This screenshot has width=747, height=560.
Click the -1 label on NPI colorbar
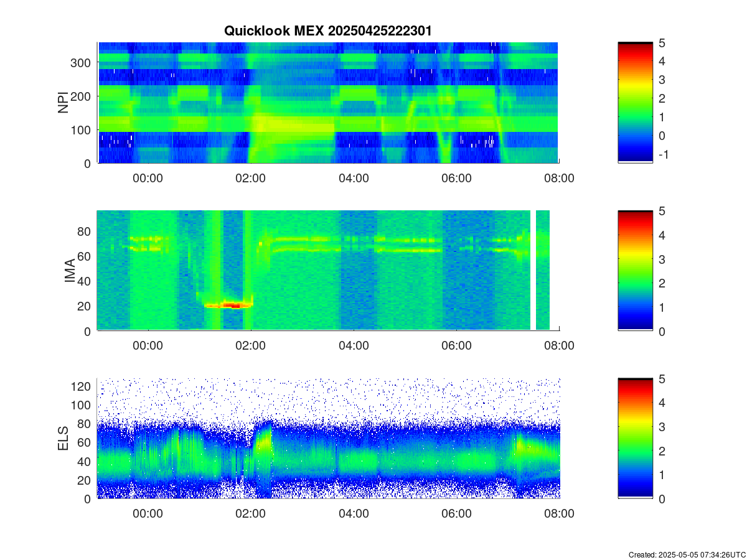[x=663, y=154]
